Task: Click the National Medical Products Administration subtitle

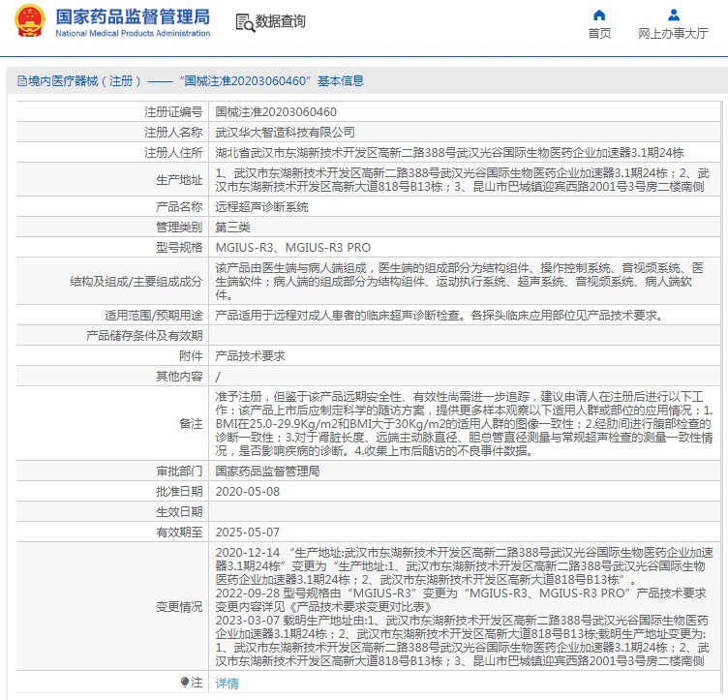Action: coord(133,34)
